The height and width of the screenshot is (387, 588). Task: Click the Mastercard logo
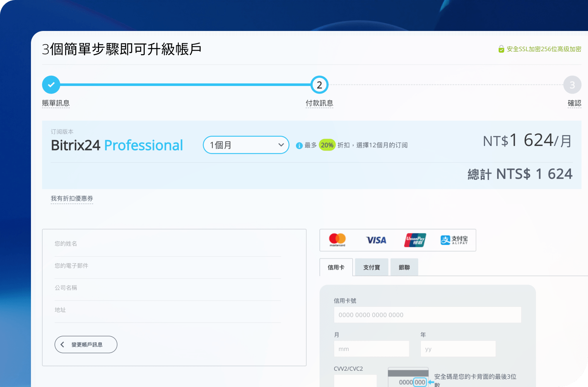pos(337,240)
